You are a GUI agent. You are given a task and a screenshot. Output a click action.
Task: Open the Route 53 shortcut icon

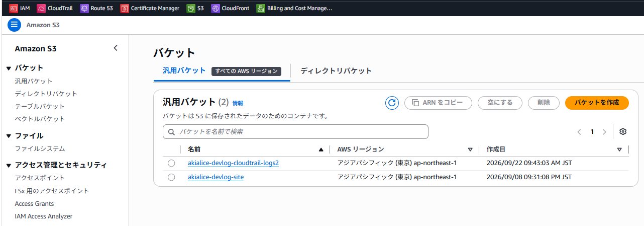pos(84,8)
